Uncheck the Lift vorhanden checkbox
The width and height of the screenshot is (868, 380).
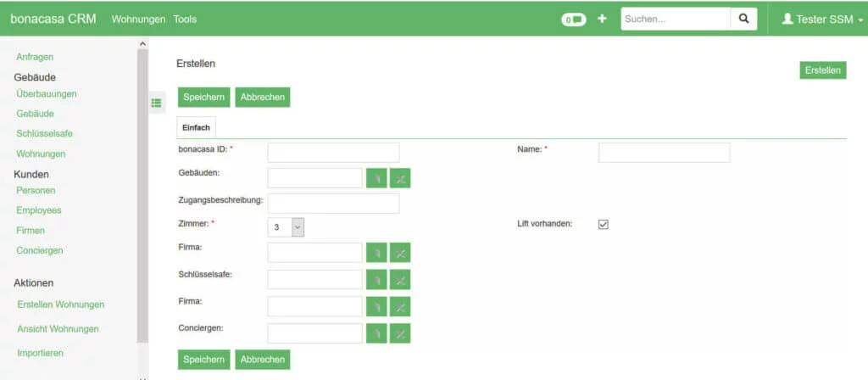pyautogui.click(x=604, y=224)
